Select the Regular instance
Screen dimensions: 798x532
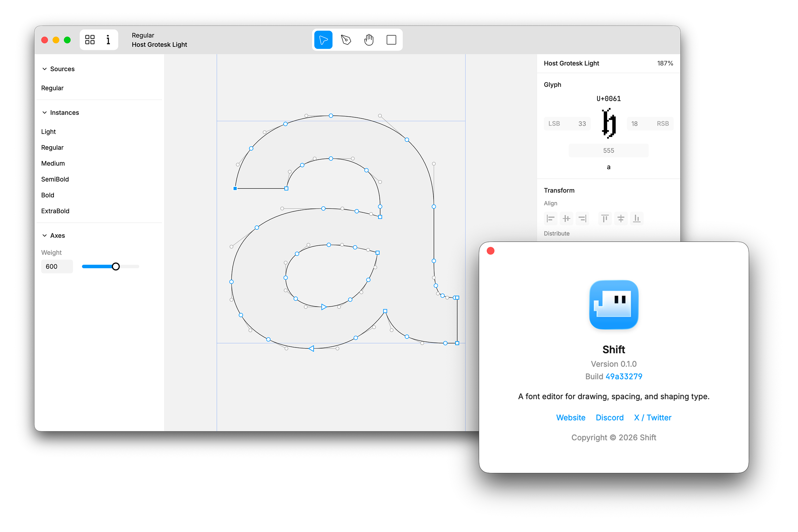tap(52, 148)
